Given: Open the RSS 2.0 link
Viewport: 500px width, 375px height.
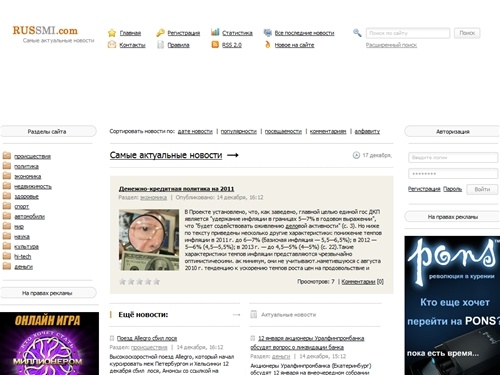Looking at the screenshot, I should pos(232,45).
